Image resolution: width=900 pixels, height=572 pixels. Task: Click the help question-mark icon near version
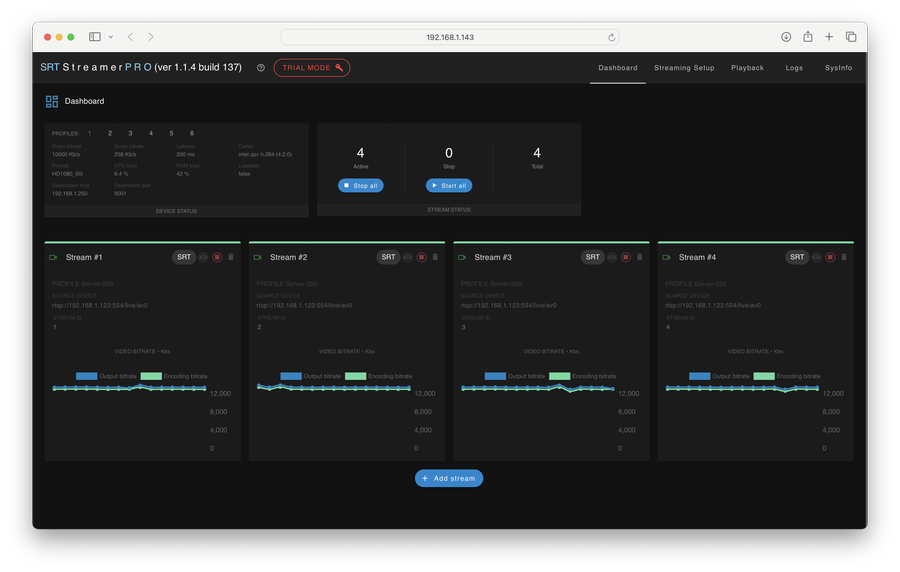pos(261,68)
